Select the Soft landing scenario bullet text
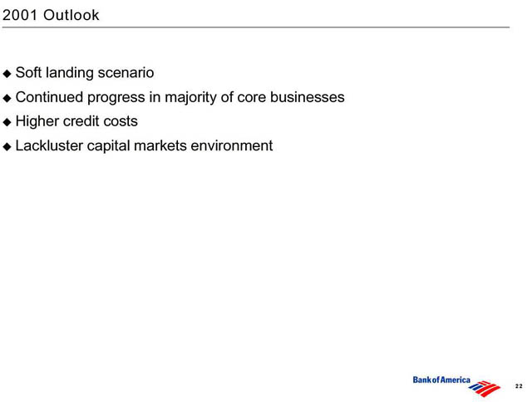532x402 pixels. [x=85, y=72]
